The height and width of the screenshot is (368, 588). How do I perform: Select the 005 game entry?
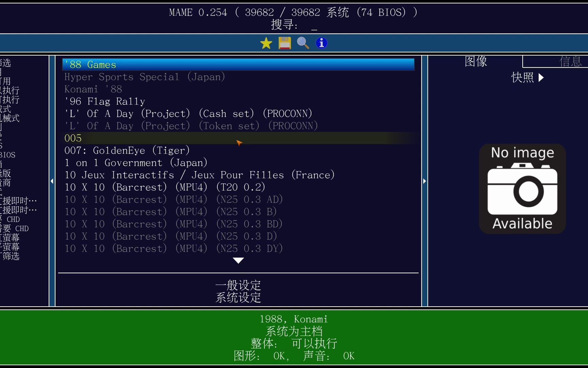pos(238,138)
